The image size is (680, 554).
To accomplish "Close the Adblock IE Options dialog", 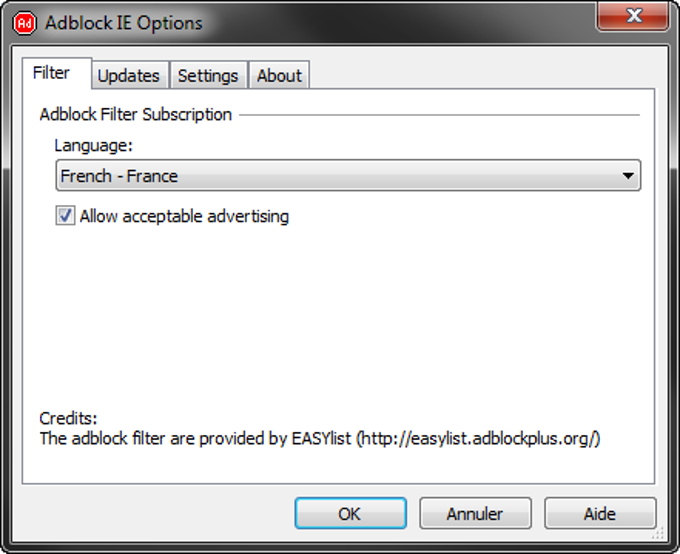I will click(x=633, y=16).
